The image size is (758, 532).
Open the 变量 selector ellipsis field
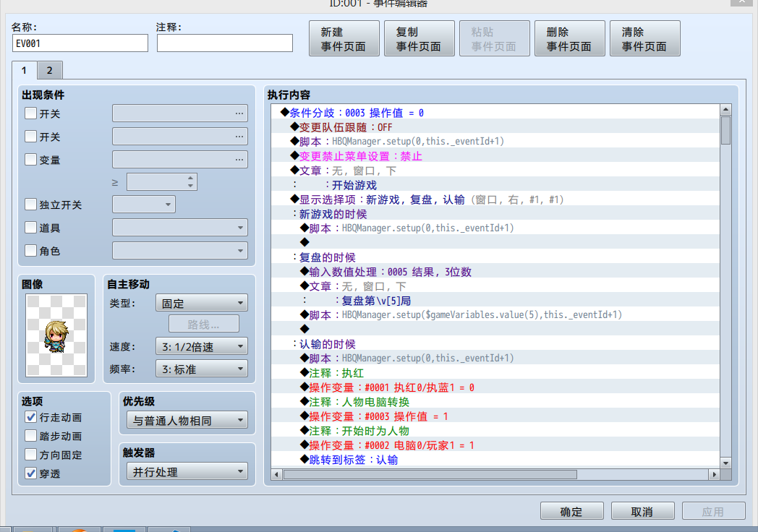pos(180,160)
